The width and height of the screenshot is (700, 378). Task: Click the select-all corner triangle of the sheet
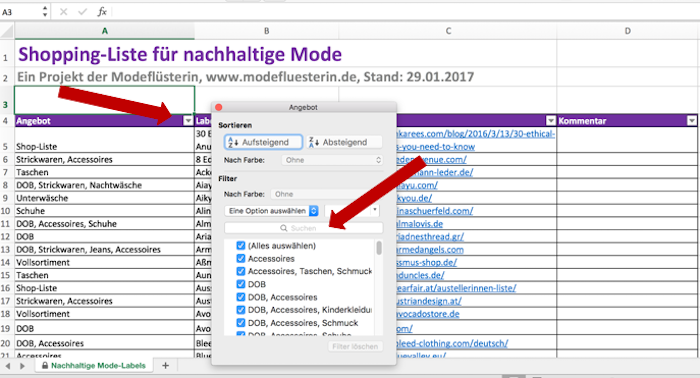click(x=7, y=31)
